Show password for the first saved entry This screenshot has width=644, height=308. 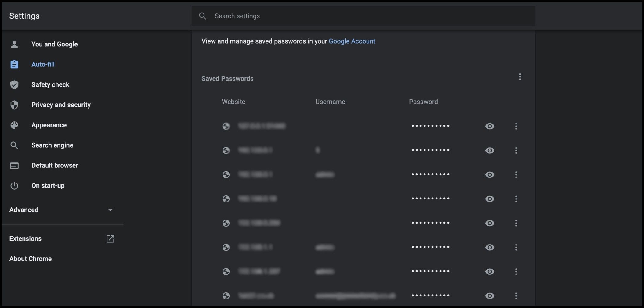490,126
